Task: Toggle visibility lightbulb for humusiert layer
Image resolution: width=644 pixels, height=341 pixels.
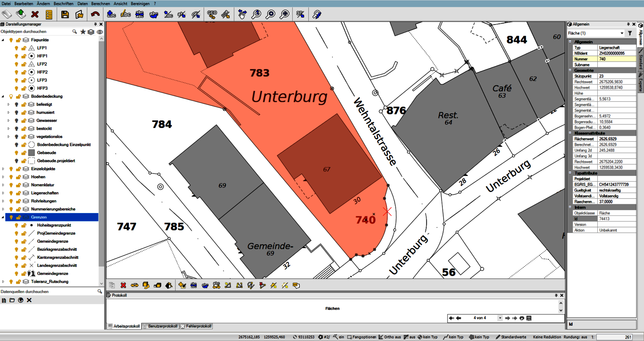Action: [x=17, y=112]
